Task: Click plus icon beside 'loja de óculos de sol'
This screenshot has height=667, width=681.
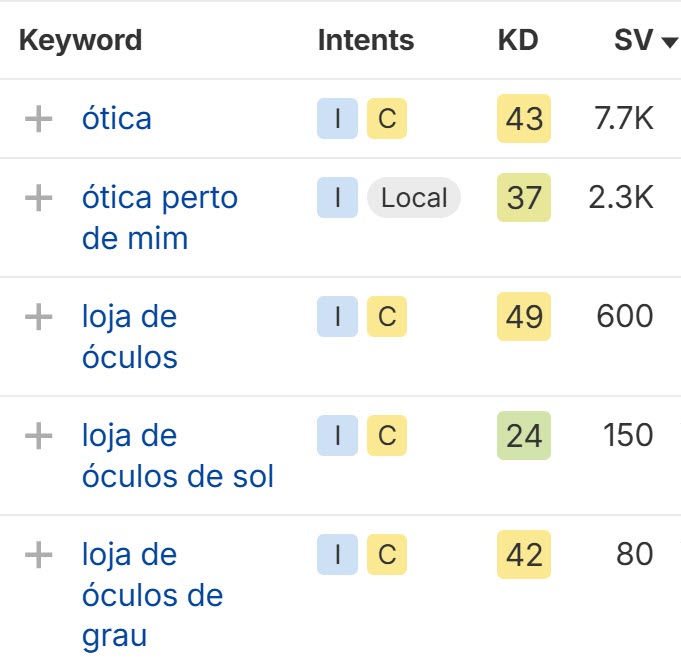Action: [x=38, y=436]
